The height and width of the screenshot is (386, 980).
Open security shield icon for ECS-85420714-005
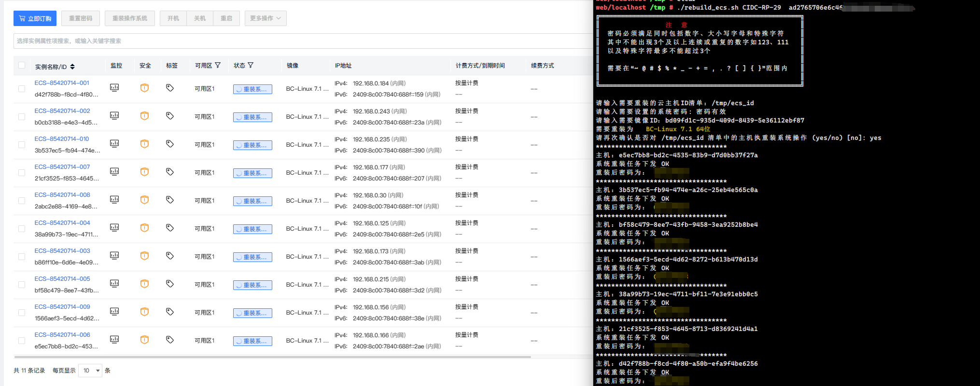(144, 284)
